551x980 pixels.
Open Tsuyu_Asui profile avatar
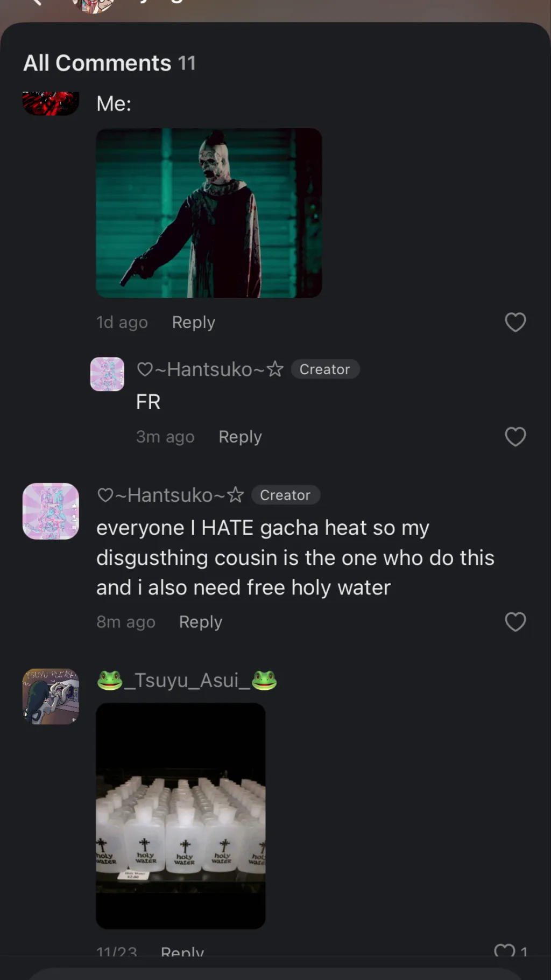point(51,696)
